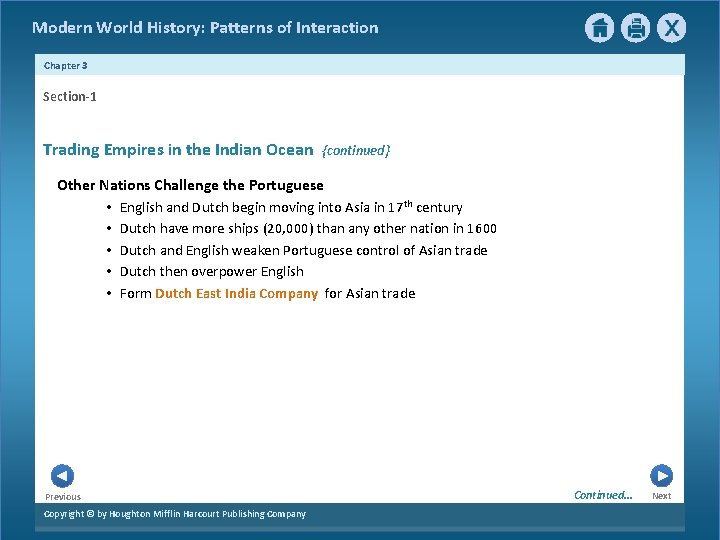Advance with the Next arrow
The height and width of the screenshot is (540, 720).
pos(662,476)
